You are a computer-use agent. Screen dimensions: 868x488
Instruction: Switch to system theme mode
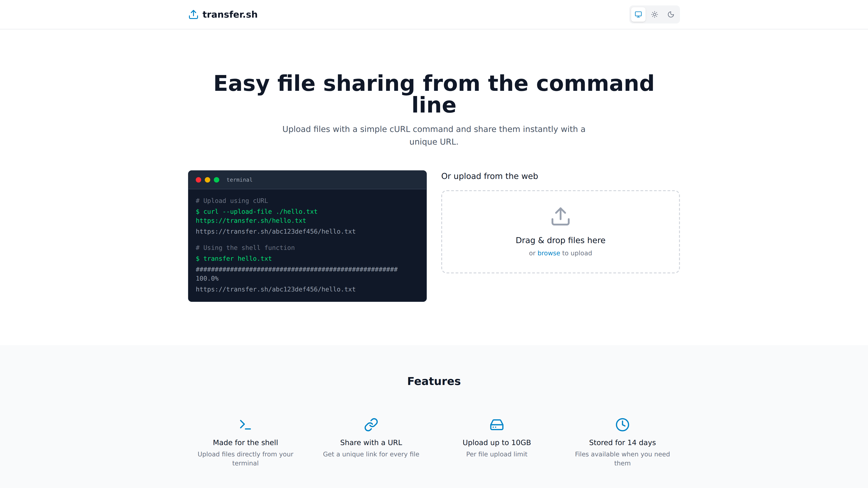click(638, 14)
